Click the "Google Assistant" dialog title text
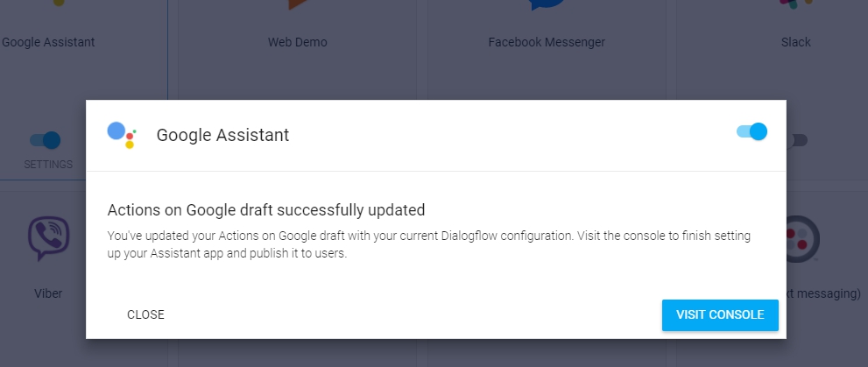Image resolution: width=868 pixels, height=367 pixels. (222, 135)
